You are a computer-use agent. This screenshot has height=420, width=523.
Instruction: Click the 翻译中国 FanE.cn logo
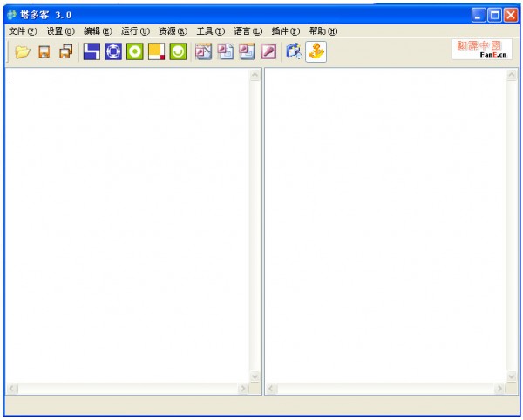coord(482,50)
